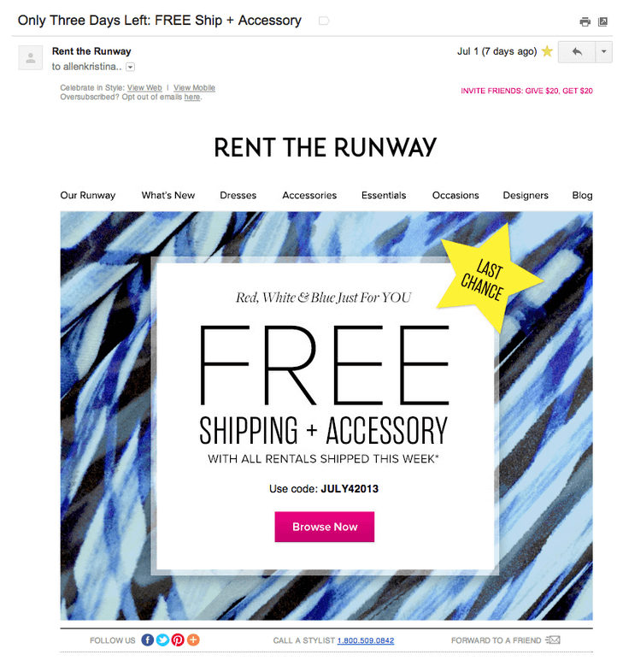Image resolution: width=617 pixels, height=672 pixels.
Task: Open the View Web link
Action: [x=144, y=88]
